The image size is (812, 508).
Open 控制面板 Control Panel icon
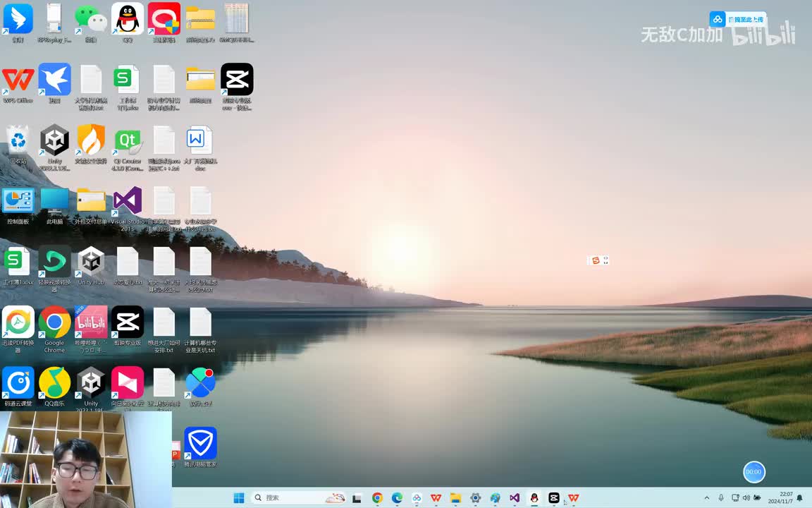coord(18,200)
